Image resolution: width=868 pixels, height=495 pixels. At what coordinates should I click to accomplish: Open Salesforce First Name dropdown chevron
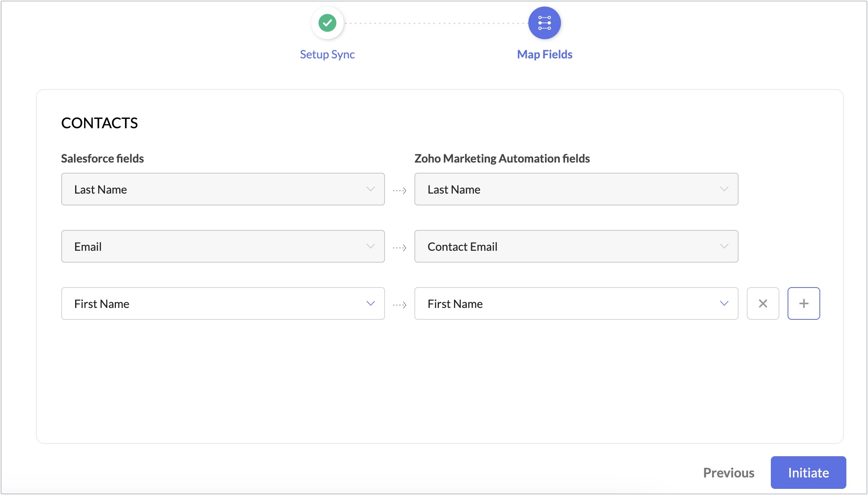[x=370, y=303]
